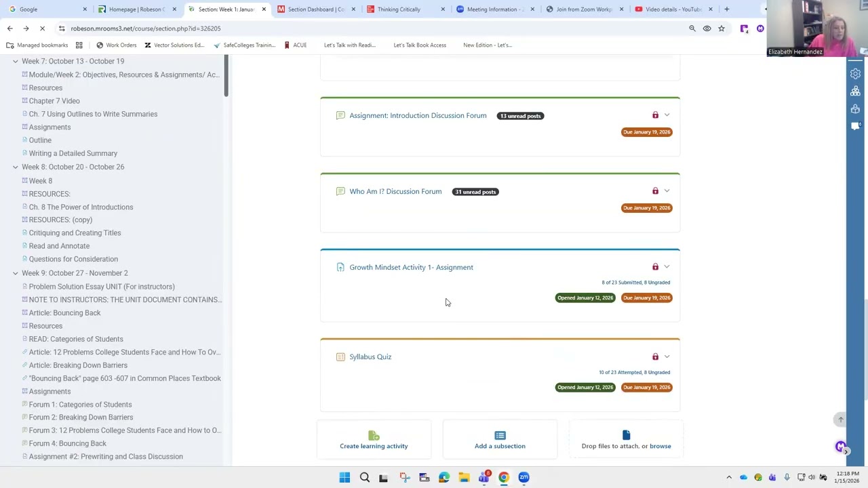Click 31 unread posts badge
The width and height of the screenshot is (868, 488).
pyautogui.click(x=475, y=192)
